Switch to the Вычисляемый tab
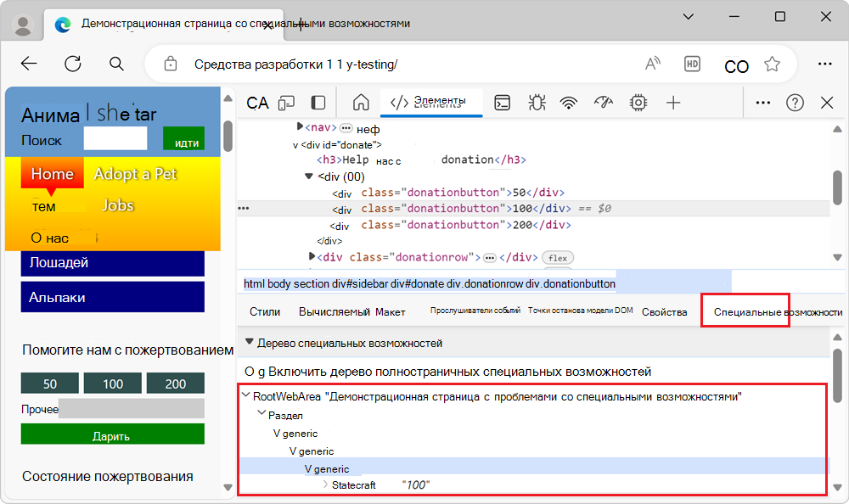 pyautogui.click(x=334, y=312)
